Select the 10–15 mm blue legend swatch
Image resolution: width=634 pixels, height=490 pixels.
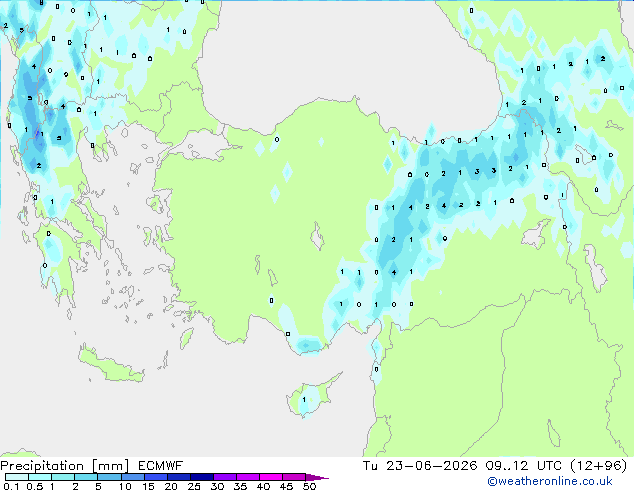coord(132,477)
